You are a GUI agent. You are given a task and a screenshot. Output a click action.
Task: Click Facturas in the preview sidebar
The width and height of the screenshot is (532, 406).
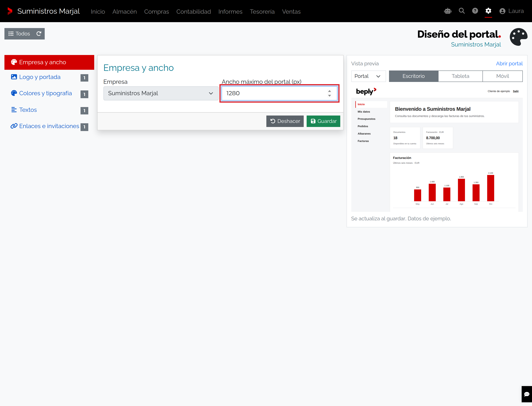pos(363,141)
